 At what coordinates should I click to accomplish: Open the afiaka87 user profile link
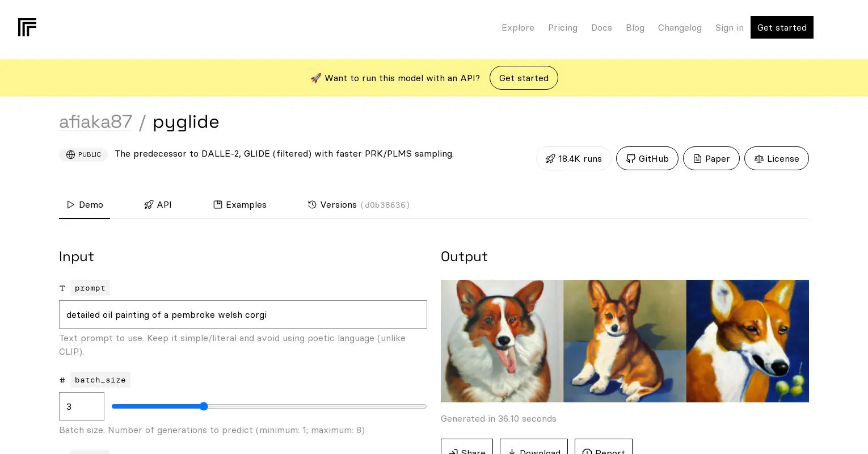point(95,122)
